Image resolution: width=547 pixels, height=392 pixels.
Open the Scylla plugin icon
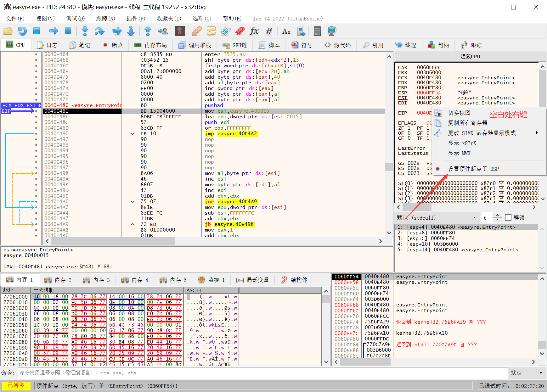pos(179,31)
